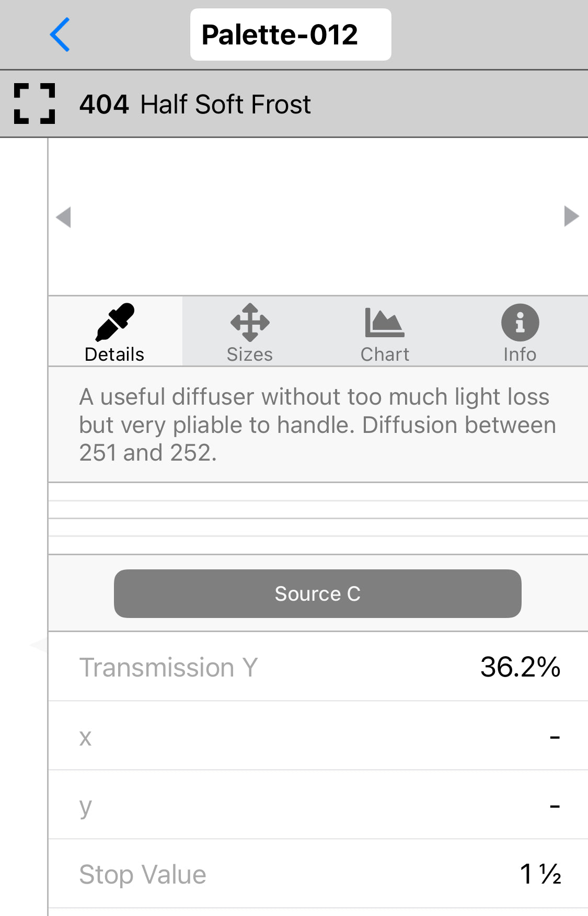The image size is (588, 916).
Task: Tap the fullscreen brackets icon
Action: [34, 104]
